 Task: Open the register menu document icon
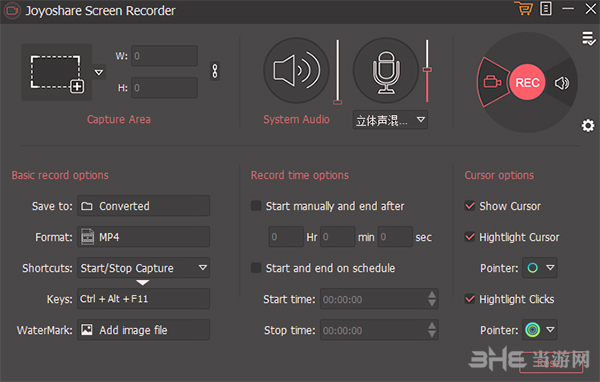point(546,8)
